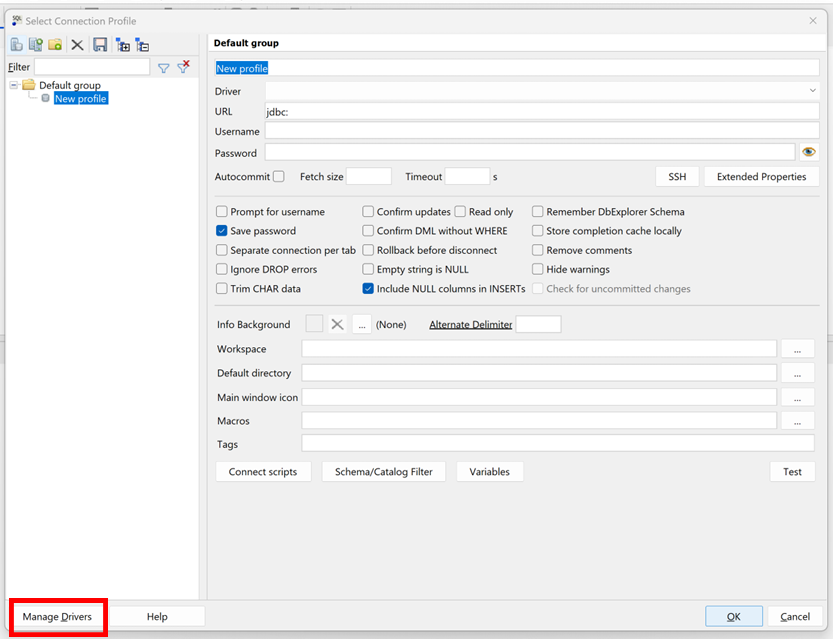Image resolution: width=833 pixels, height=639 pixels.
Task: Click the Info Background color swatch
Action: click(314, 324)
